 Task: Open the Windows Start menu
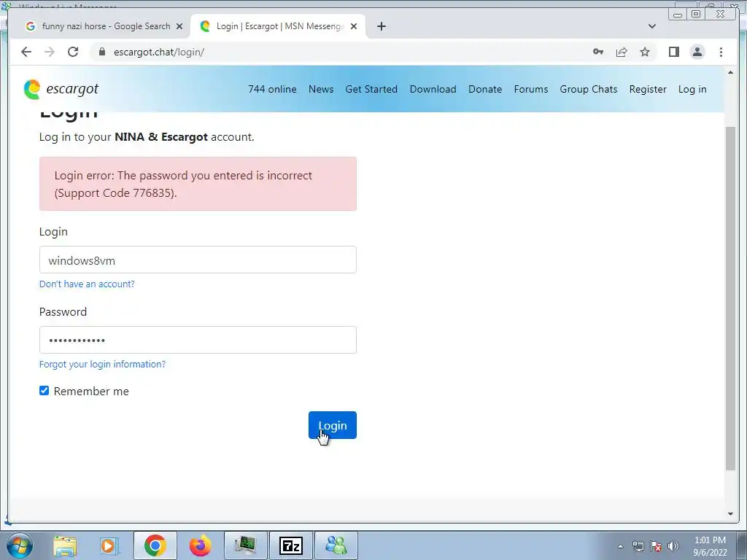(20, 545)
